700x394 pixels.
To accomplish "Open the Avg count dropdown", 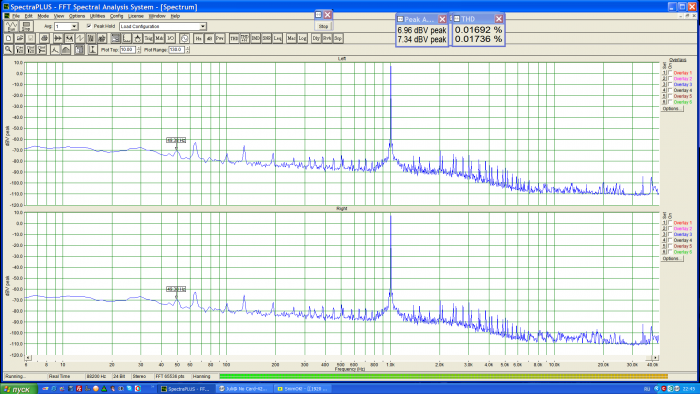I will click(x=74, y=27).
